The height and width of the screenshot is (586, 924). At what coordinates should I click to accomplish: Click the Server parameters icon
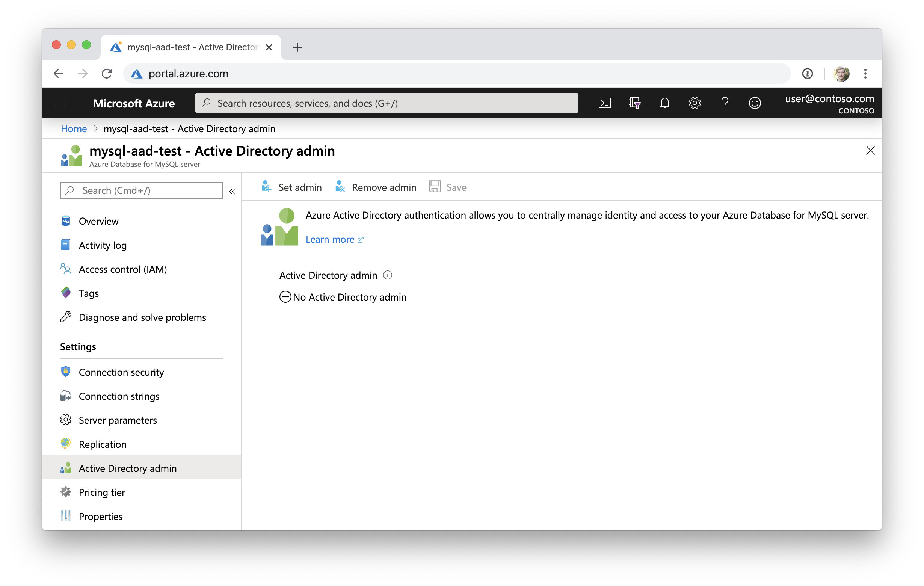(65, 420)
